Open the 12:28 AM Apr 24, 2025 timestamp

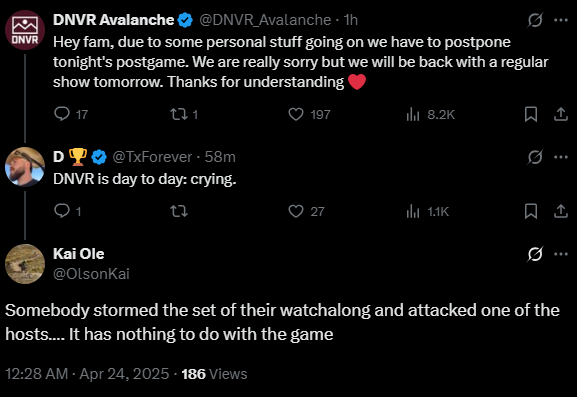(87, 374)
